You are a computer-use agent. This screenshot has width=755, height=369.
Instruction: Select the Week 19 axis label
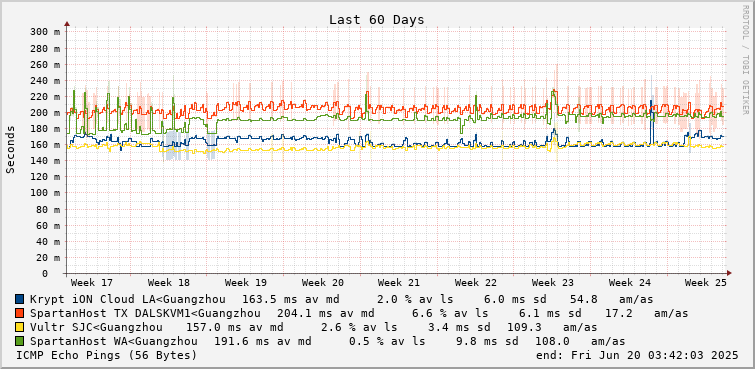coord(246,282)
